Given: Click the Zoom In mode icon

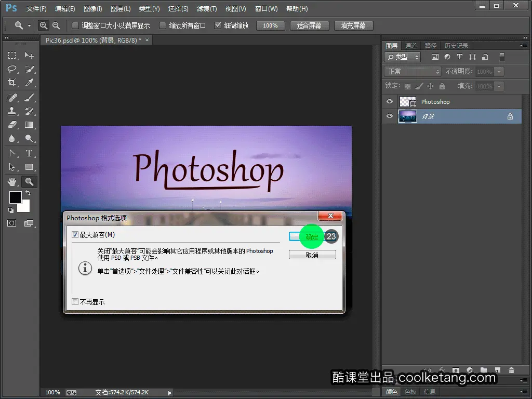Looking at the screenshot, I should tap(43, 25).
